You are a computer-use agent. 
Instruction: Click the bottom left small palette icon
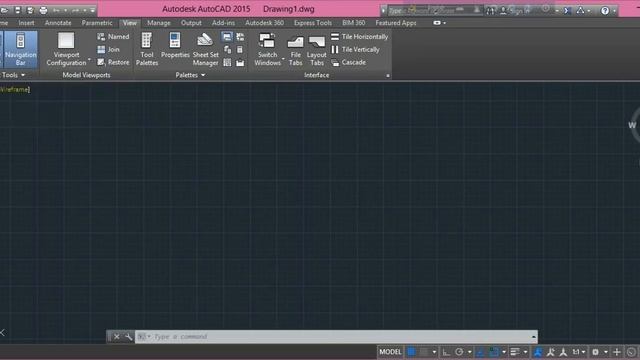pyautogui.click(x=227, y=62)
